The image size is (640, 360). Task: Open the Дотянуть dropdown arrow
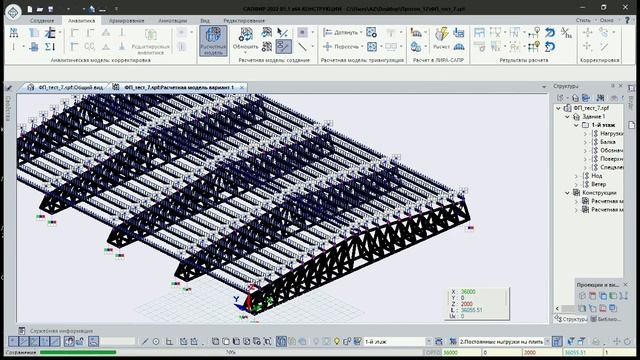pos(361,32)
